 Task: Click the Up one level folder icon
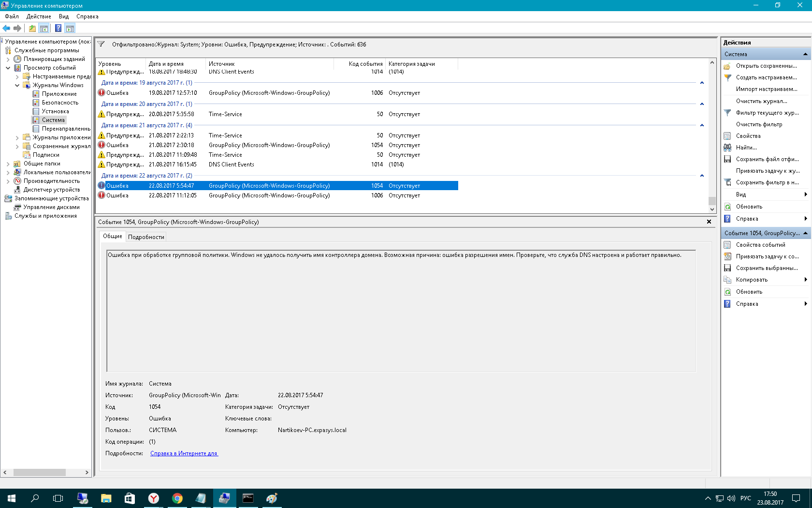(x=32, y=28)
